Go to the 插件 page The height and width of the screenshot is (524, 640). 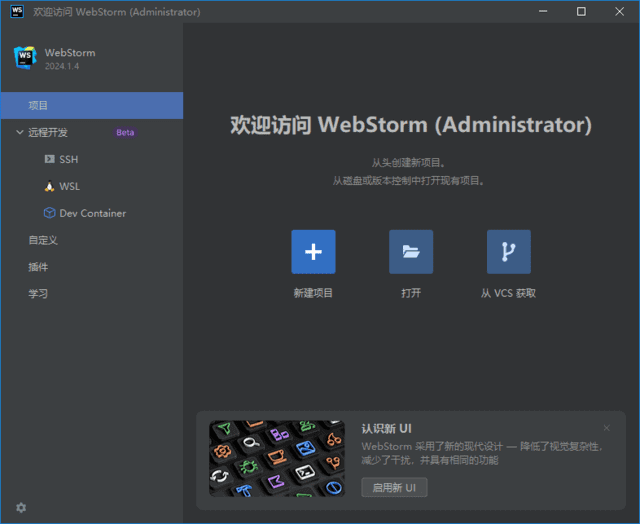coord(38,267)
